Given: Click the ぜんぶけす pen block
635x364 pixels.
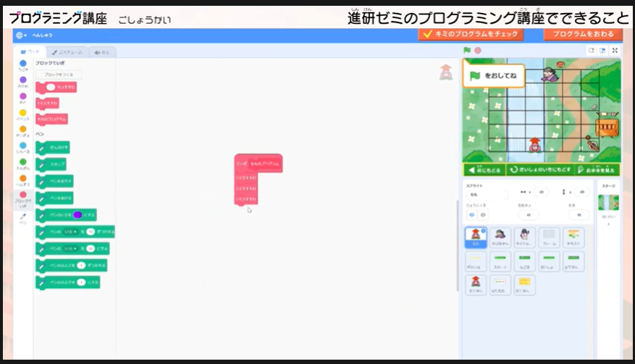Looking at the screenshot, I should tap(53, 148).
